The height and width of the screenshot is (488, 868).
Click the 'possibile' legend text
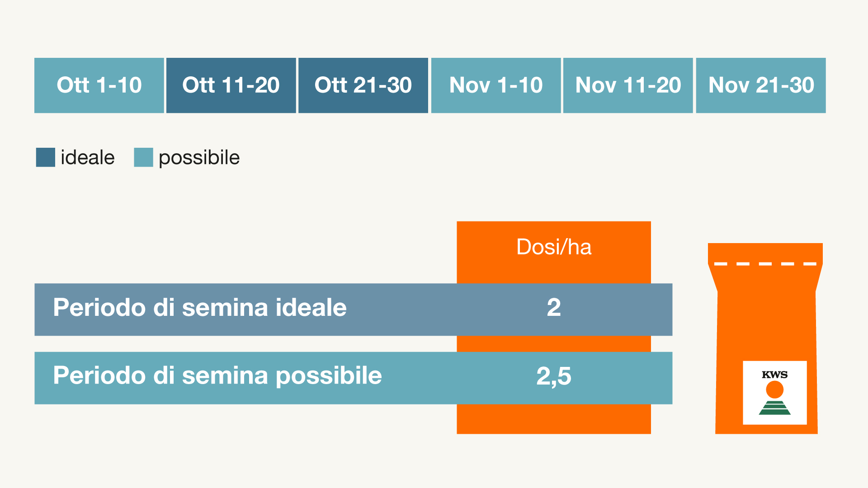pos(199,158)
